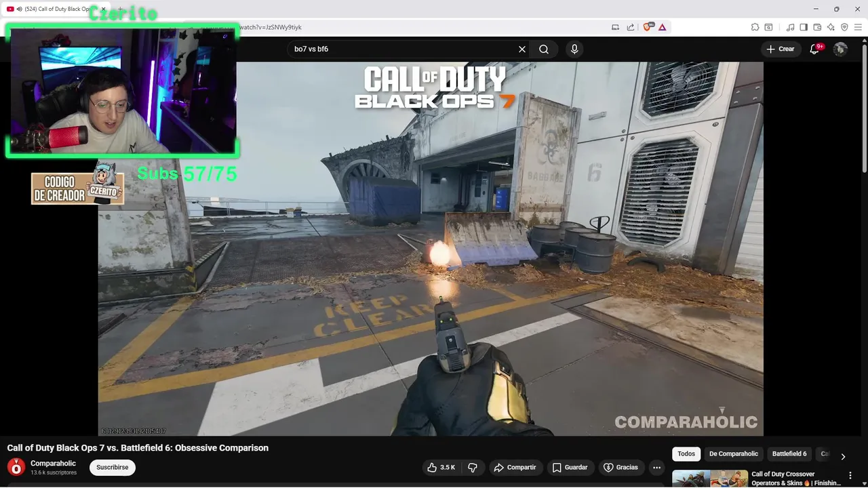This screenshot has height=488, width=868.
Task: Open the browser hamburger main menu
Action: click(858, 27)
